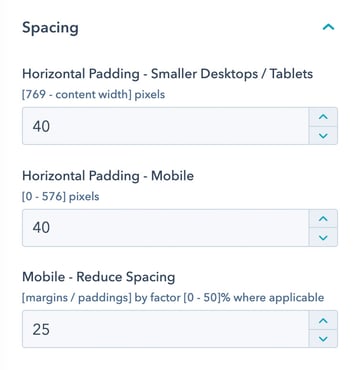Click the Mobile - Reduce Spacing label
This screenshot has width=360, height=370.
tap(99, 278)
